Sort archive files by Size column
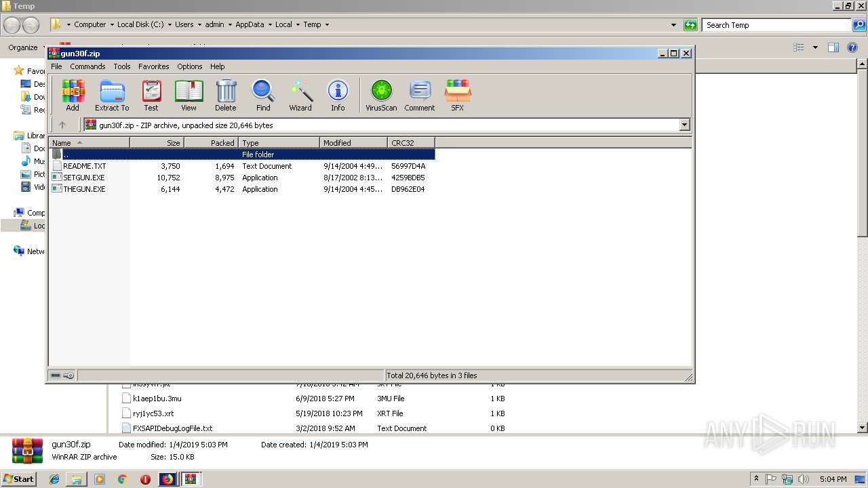Screen dimensions: 868x488 pyautogui.click(x=157, y=143)
